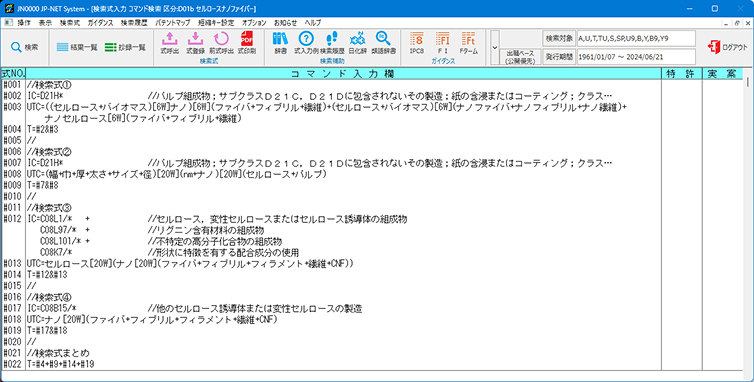Click the 発行期間 button
Viewport: 754px width, 382px height.
click(x=558, y=56)
